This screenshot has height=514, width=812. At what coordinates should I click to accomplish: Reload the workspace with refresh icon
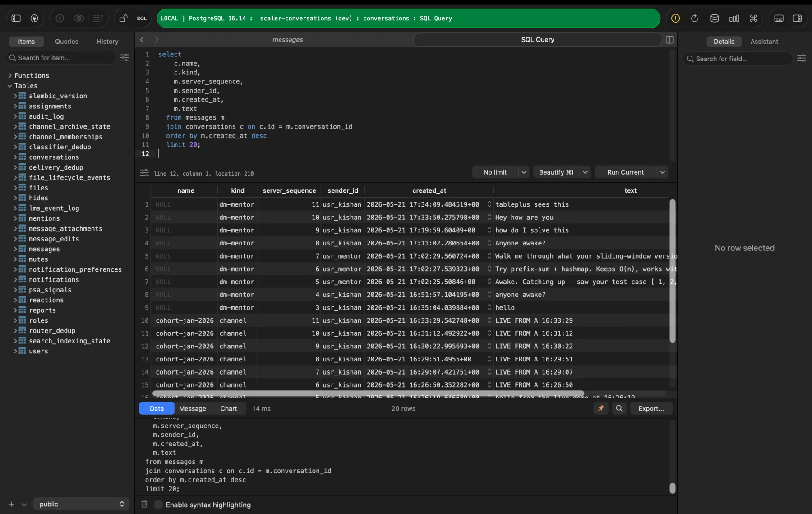[x=695, y=19]
